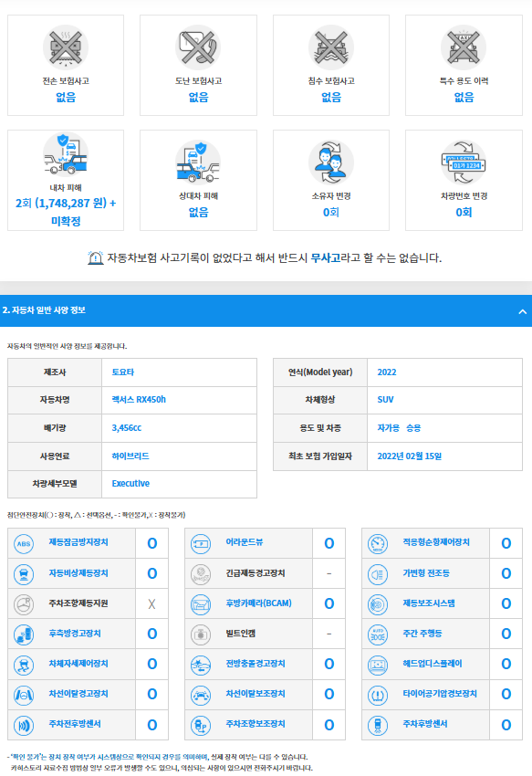The width and height of the screenshot is (532, 776).
Task: Click the body type value SUV
Action: coord(385,399)
